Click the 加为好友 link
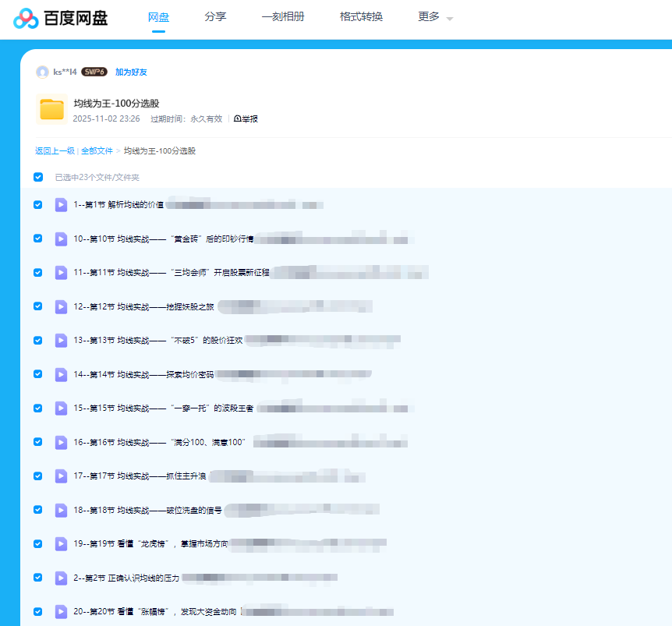The image size is (672, 626). point(130,72)
